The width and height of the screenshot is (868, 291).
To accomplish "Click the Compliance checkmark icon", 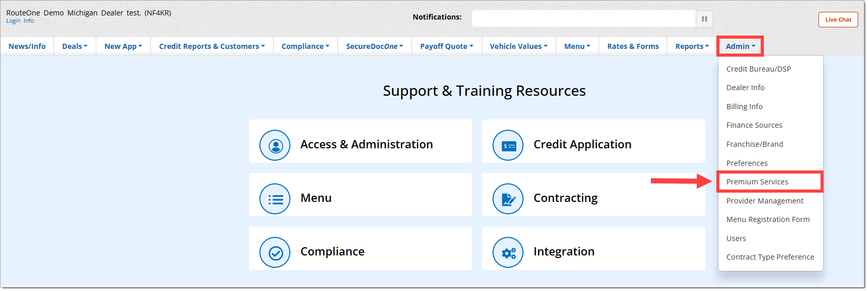I will [275, 252].
